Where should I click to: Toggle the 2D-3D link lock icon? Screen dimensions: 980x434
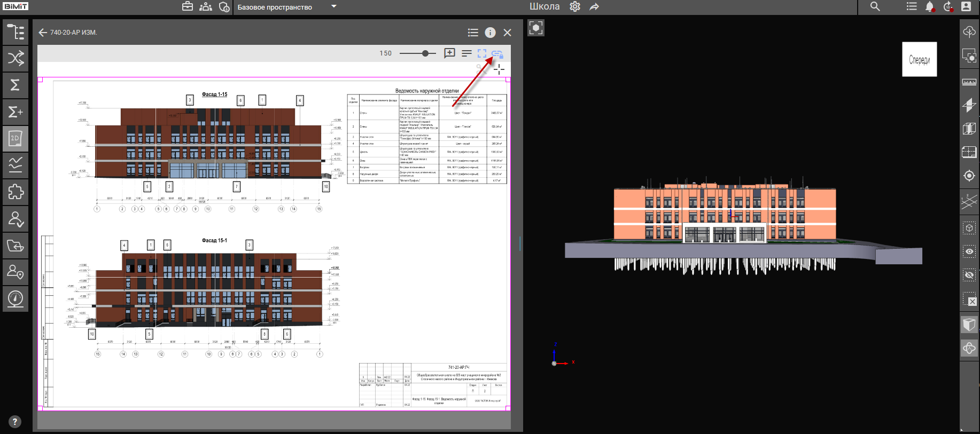coord(497,54)
